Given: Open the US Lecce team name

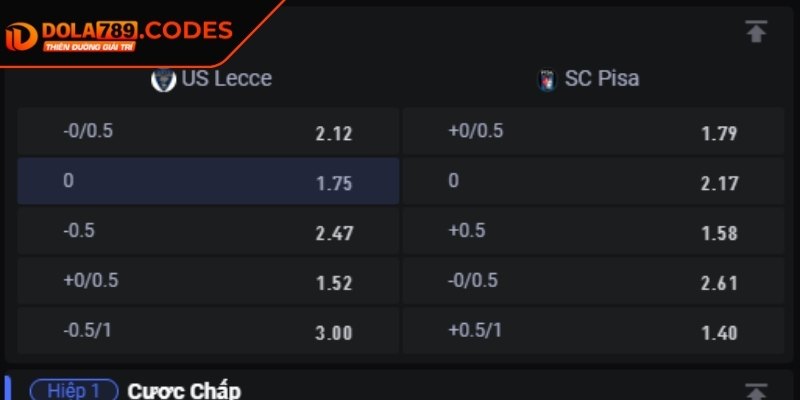Looking at the screenshot, I should click(x=226, y=79).
